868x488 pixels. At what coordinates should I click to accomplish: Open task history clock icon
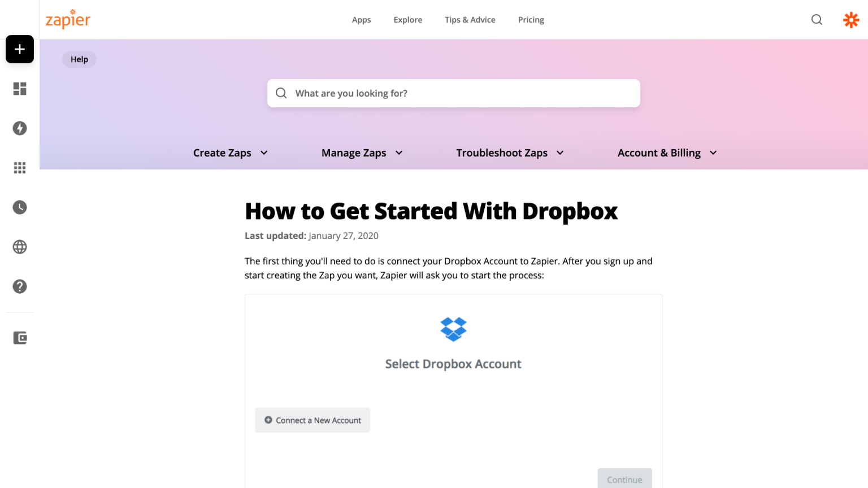[20, 207]
